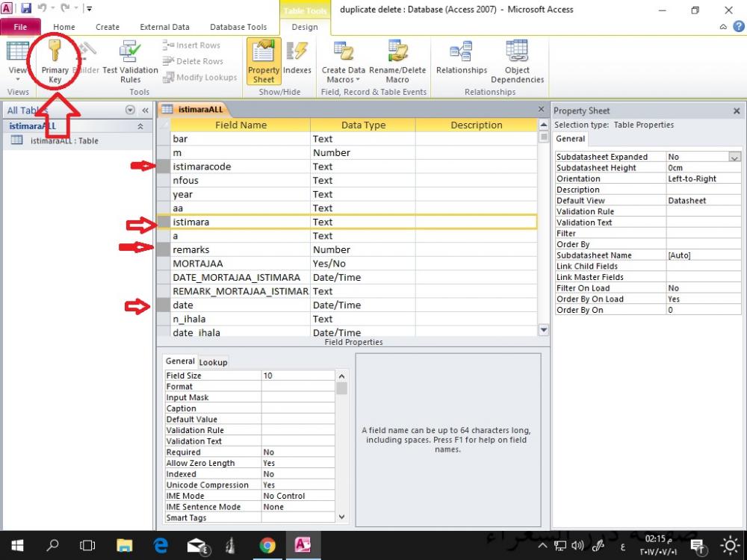Toggle the Property Sheet button
Screen dimensions: 747x560
[x=264, y=62]
